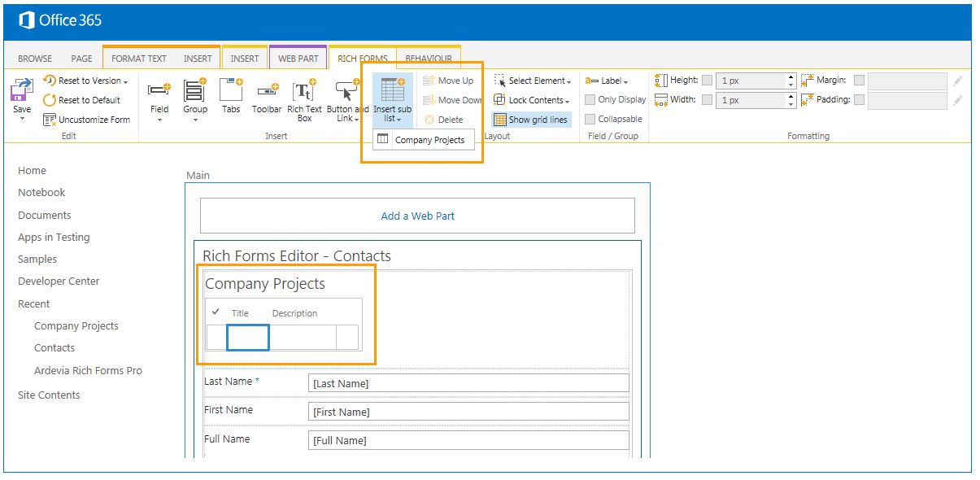Click Move Up in Layout group

click(x=448, y=81)
